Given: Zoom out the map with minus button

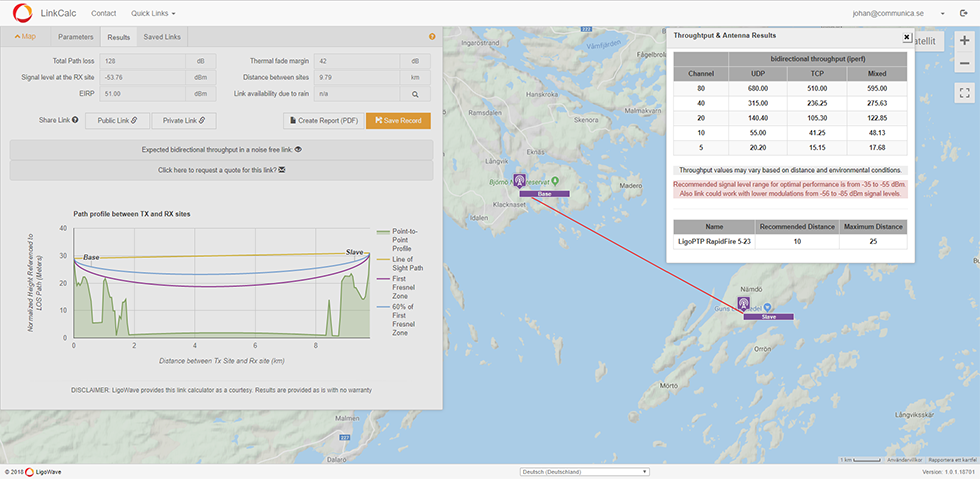Looking at the screenshot, I should point(964,63).
